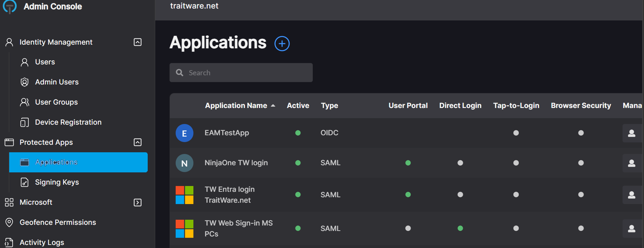Toggle Tap-to-Login for EAMTestApp
The height and width of the screenshot is (248, 644).
coord(516,133)
